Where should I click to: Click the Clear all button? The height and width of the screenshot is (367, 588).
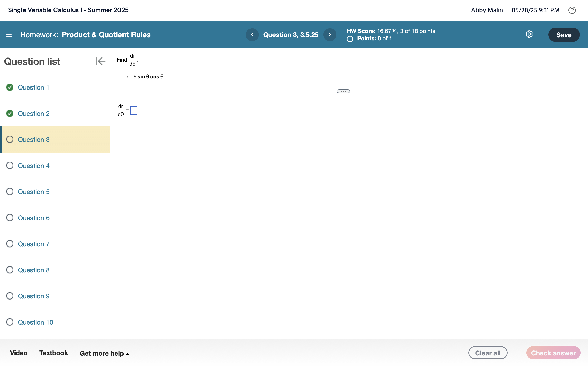pos(487,353)
